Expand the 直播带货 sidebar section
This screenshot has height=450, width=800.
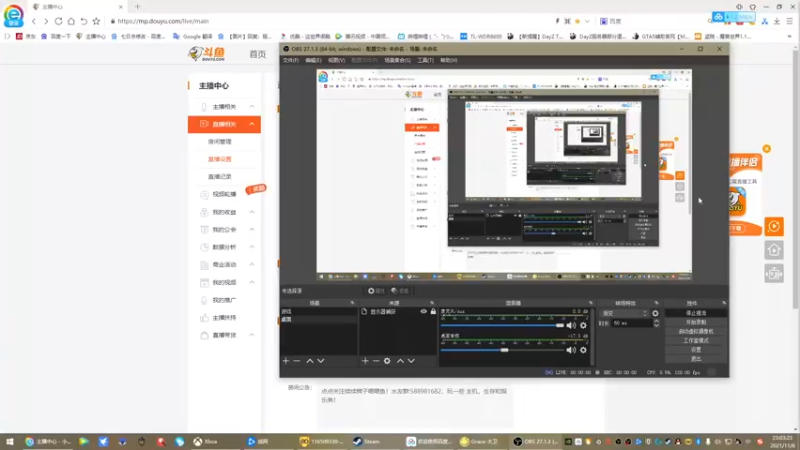pos(252,335)
